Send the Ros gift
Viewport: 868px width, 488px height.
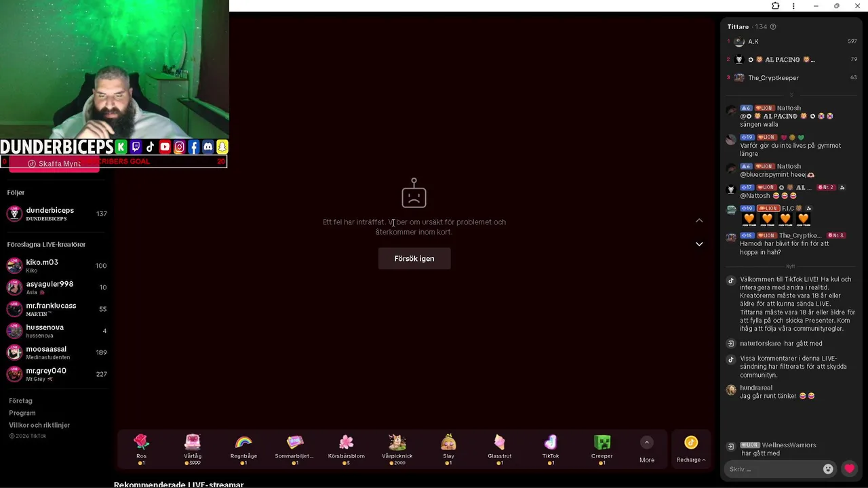pos(141,449)
